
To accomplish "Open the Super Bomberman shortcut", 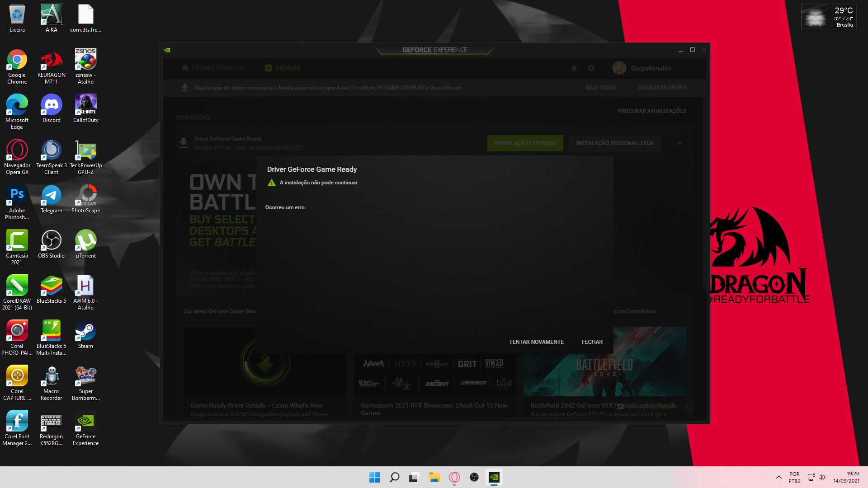I will pos(85,383).
